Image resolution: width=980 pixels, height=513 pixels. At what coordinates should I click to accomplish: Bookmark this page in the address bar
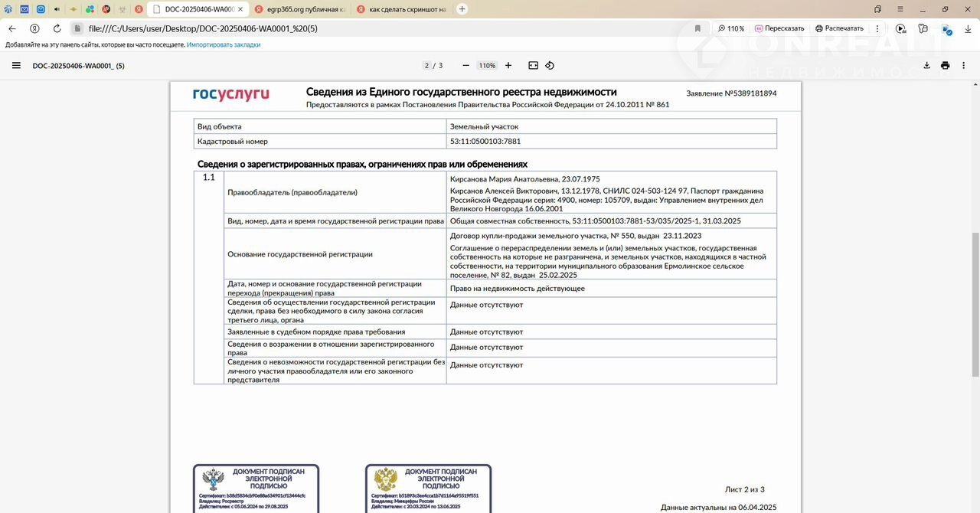pyautogui.click(x=697, y=28)
